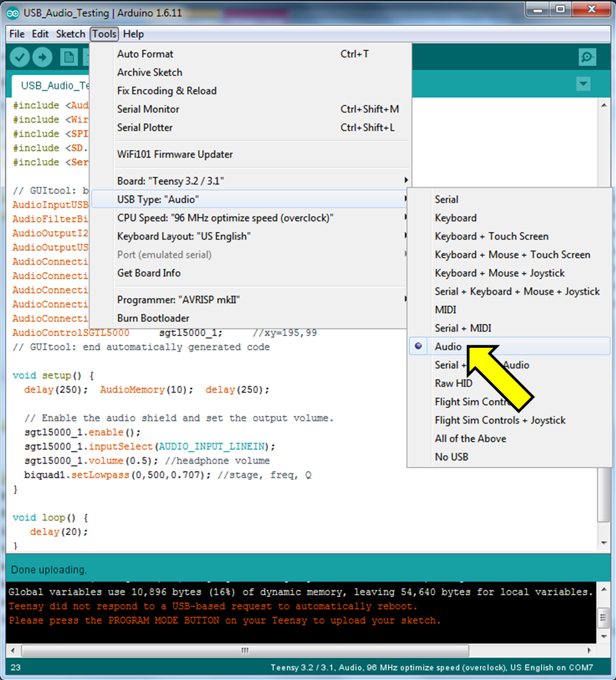Click the biquad1.setLowpass code line

click(x=168, y=475)
